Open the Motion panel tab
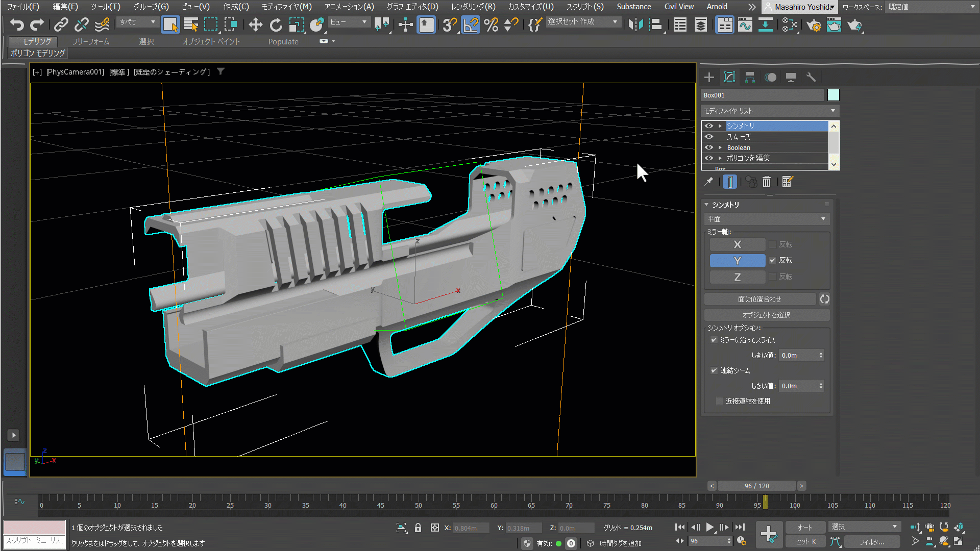This screenshot has height=551, width=980. pyautogui.click(x=771, y=77)
